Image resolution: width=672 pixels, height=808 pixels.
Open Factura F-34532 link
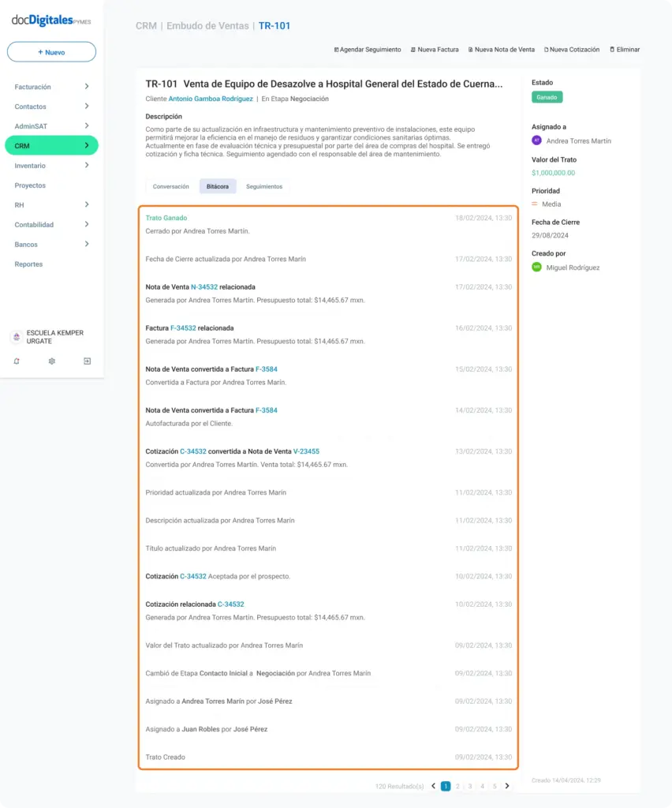pyautogui.click(x=183, y=328)
